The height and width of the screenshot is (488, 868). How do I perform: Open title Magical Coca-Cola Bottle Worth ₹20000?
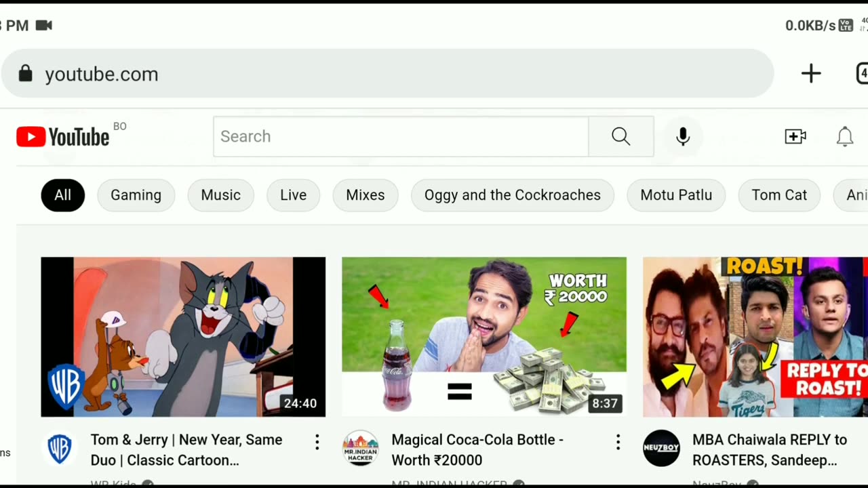coord(477,450)
